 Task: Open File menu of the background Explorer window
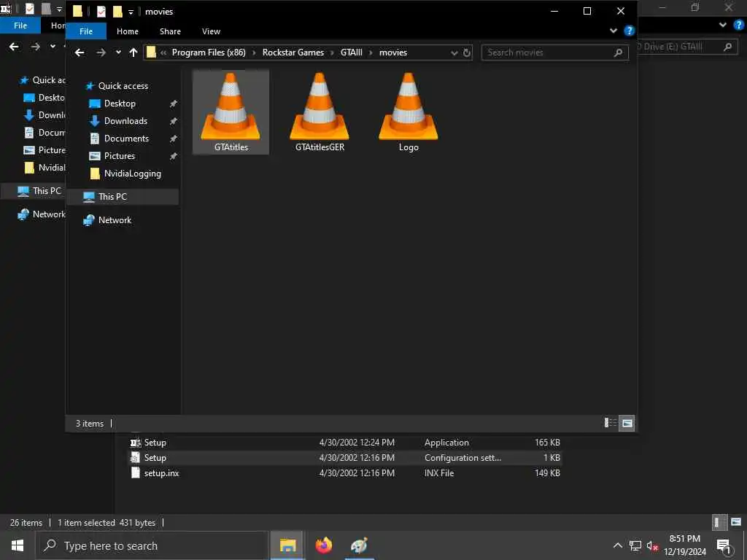[20, 26]
